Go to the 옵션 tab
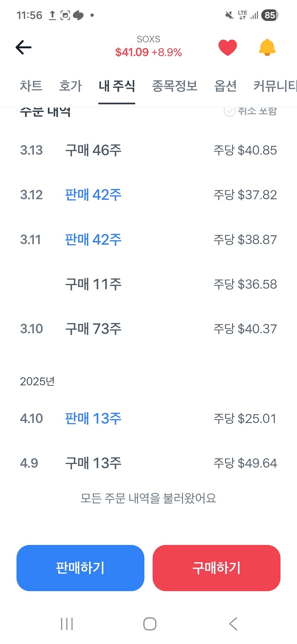 point(225,86)
